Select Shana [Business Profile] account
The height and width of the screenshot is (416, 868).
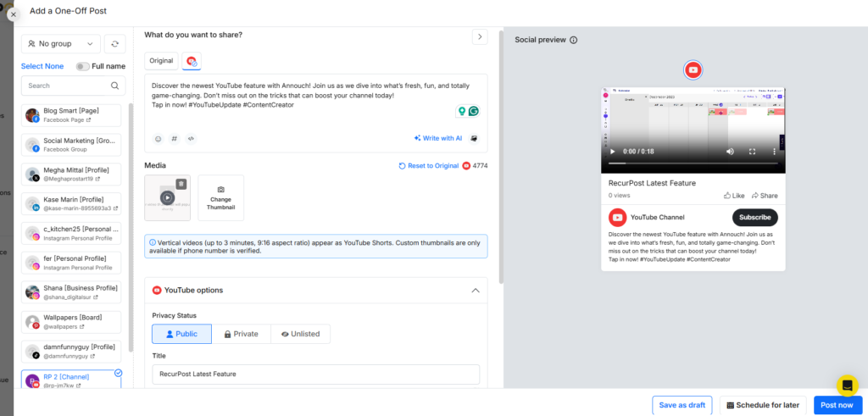click(71, 292)
